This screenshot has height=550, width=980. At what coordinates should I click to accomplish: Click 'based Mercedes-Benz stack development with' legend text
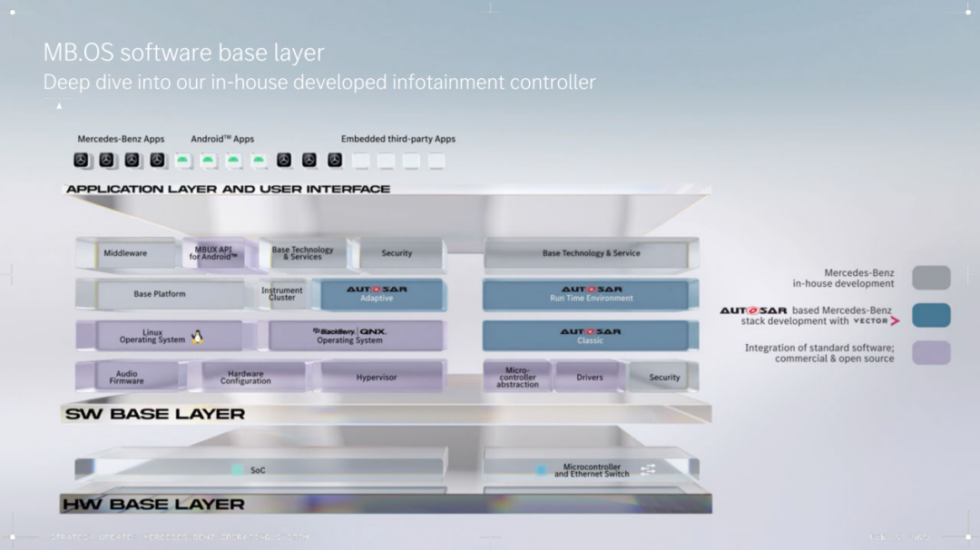[817, 316]
